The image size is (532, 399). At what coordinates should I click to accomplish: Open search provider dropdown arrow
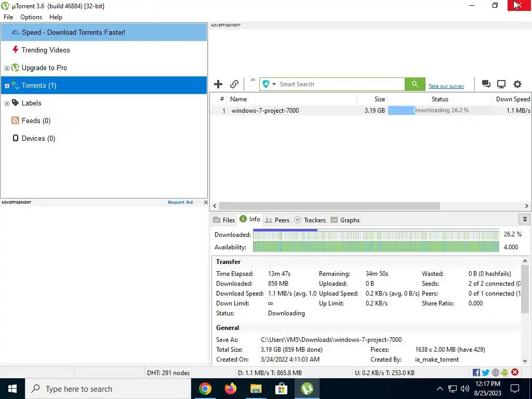274,84
